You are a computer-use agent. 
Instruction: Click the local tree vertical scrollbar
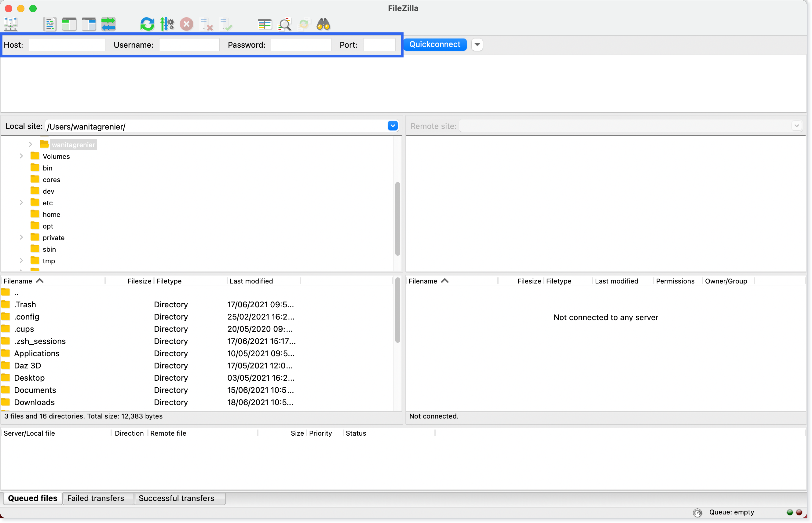(398, 219)
